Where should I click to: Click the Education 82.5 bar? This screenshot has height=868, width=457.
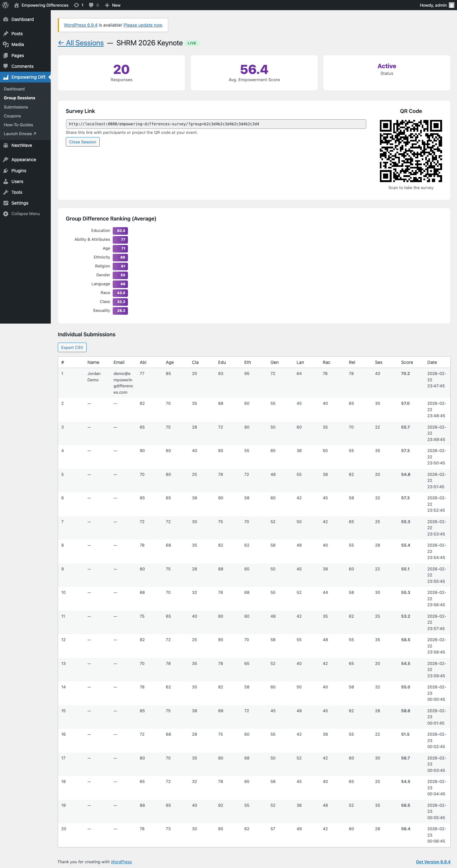tap(120, 231)
